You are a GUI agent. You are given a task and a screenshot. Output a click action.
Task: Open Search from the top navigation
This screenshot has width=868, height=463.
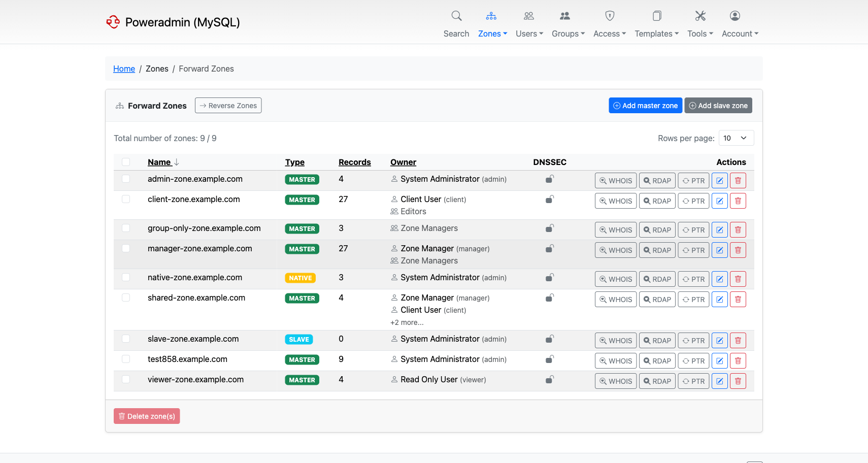click(456, 24)
